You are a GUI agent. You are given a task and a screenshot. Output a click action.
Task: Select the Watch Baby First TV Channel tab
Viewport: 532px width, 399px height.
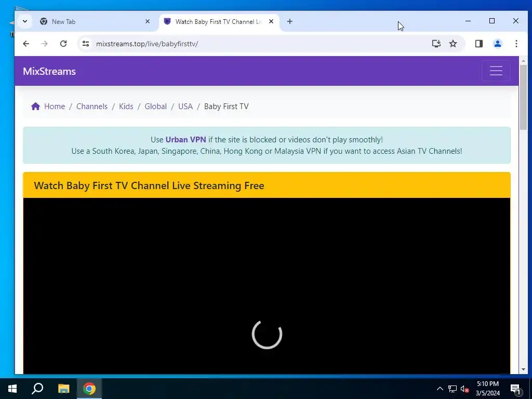tap(219, 22)
